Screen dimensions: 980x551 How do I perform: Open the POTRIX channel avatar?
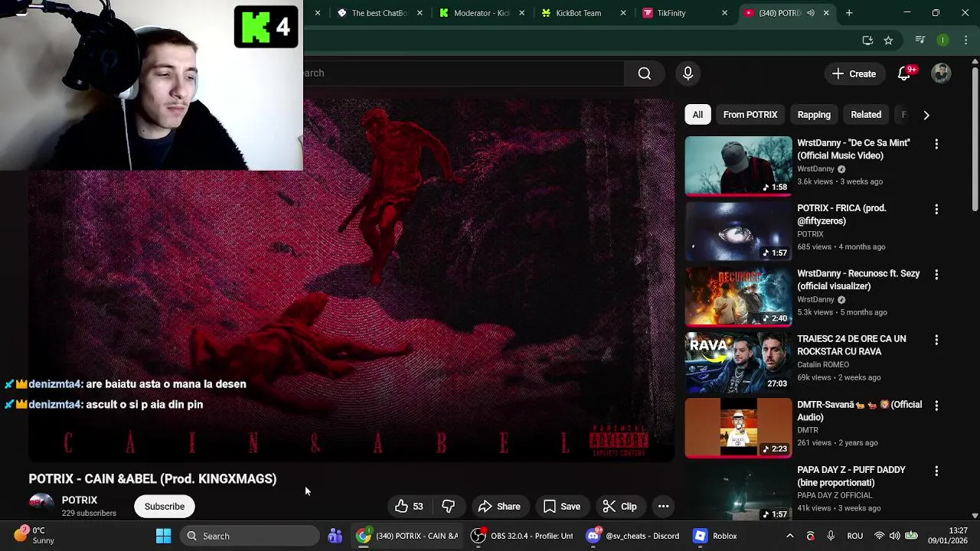coord(41,506)
